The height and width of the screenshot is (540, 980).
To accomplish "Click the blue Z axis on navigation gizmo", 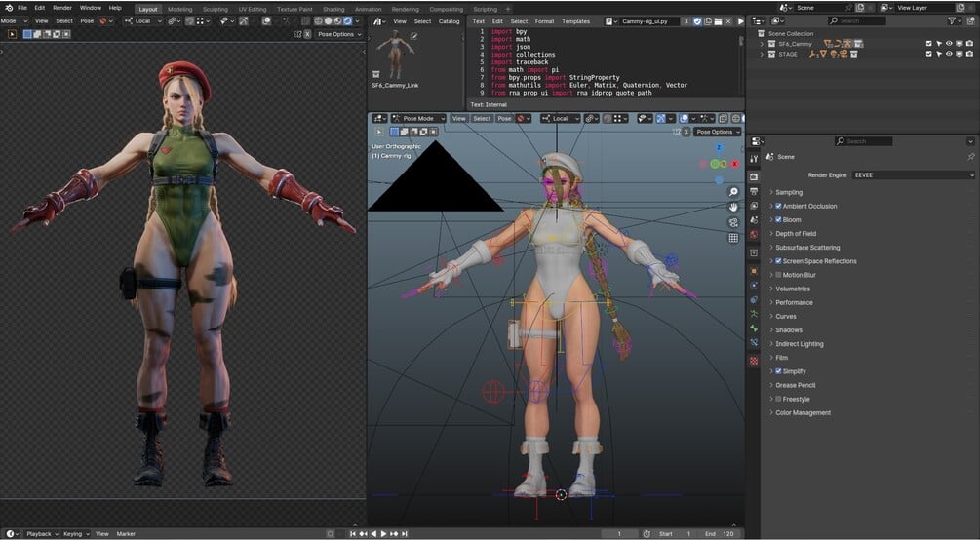I will pos(719,147).
